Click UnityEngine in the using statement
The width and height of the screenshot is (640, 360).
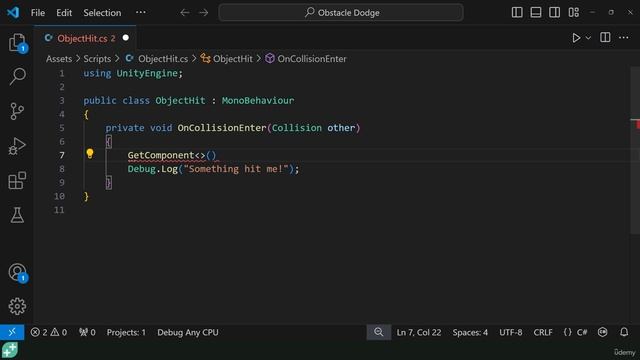pyautogui.click(x=147, y=73)
